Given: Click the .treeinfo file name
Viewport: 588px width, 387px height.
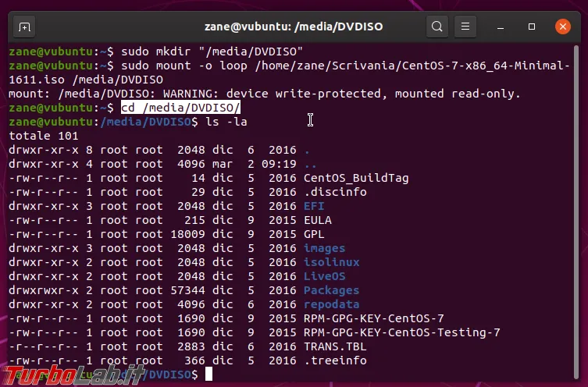Looking at the screenshot, I should 335,360.
